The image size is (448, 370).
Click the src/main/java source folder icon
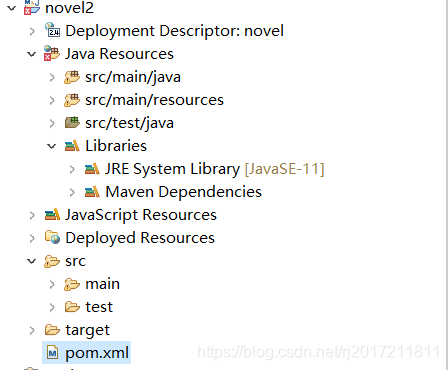72,77
